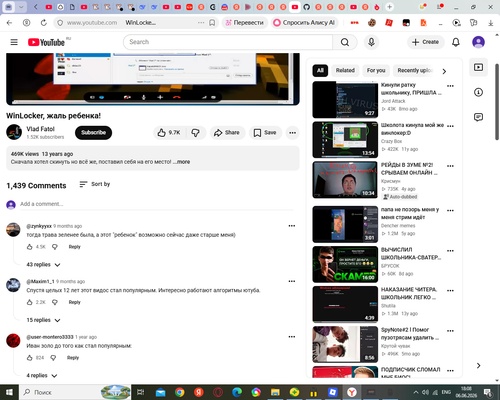Open the Sort by comments dropdown
500x400 pixels.
click(95, 184)
